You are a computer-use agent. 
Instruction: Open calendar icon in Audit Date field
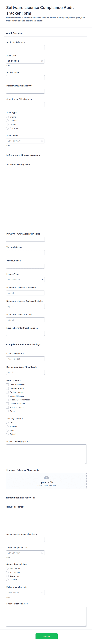(x=42, y=61)
